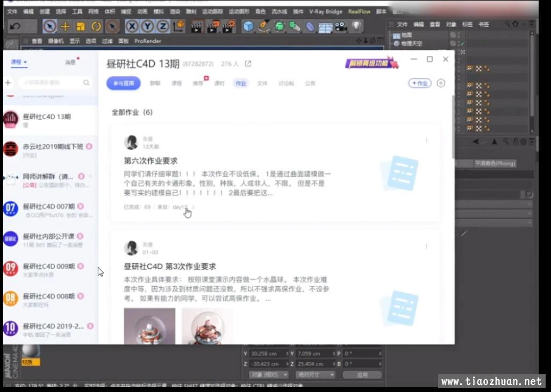
Task: Click the day13 source link
Action: [x=180, y=207]
